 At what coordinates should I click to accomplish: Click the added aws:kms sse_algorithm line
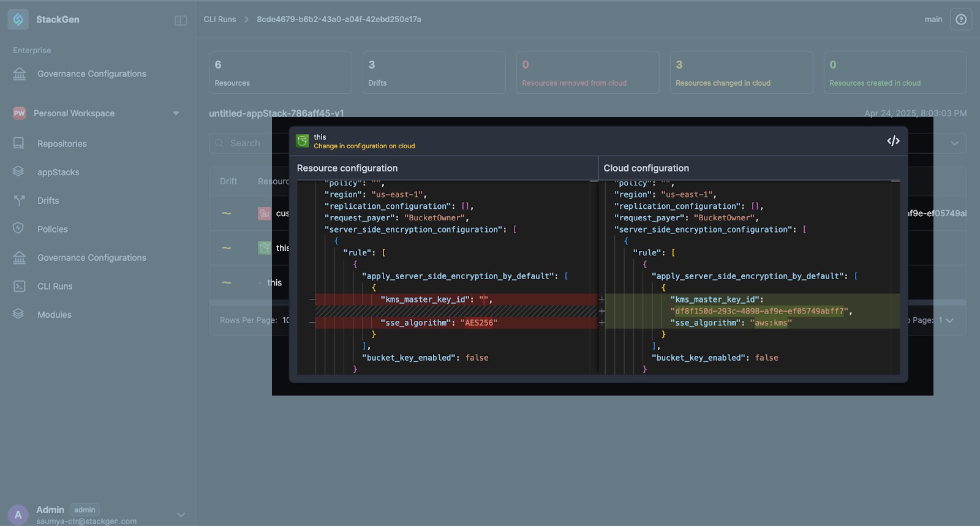(x=752, y=323)
